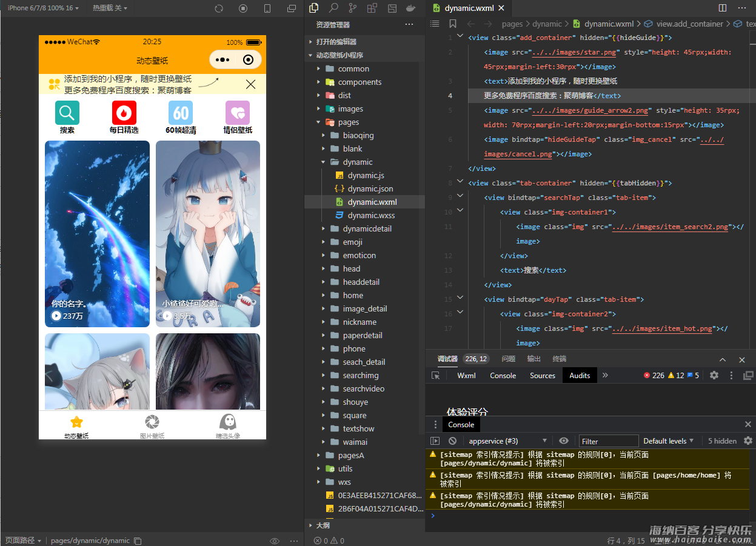This screenshot has height=546, width=756.
Task: Open dynamic.json in the file tree
Action: (x=370, y=188)
